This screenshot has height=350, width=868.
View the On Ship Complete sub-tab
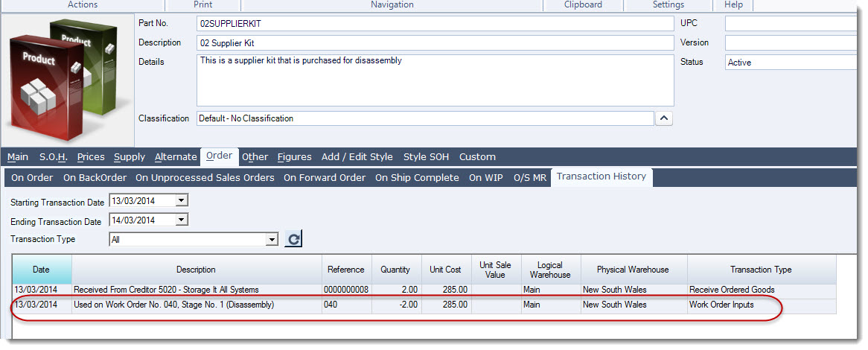[417, 178]
